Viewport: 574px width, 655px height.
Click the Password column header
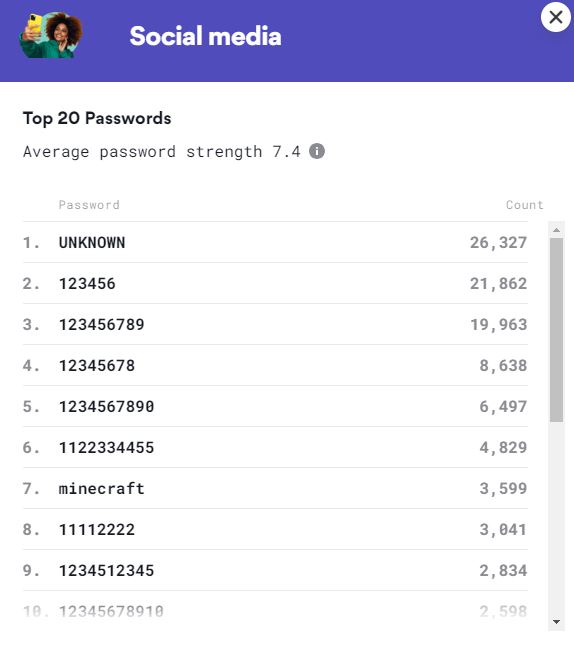pyautogui.click(x=89, y=205)
